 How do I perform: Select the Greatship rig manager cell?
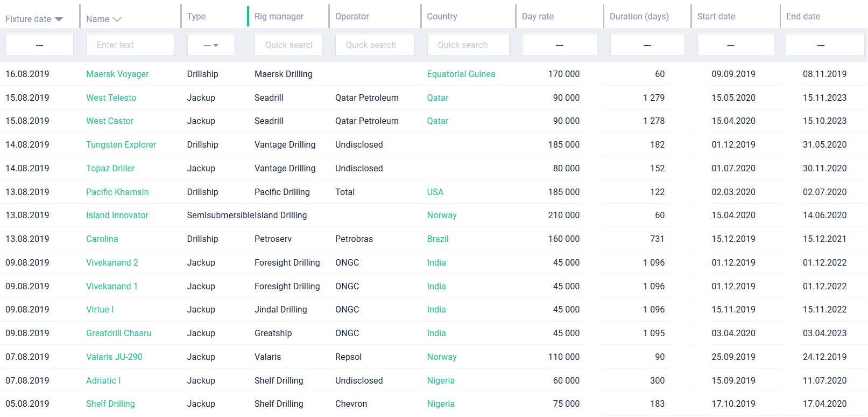[x=273, y=333]
